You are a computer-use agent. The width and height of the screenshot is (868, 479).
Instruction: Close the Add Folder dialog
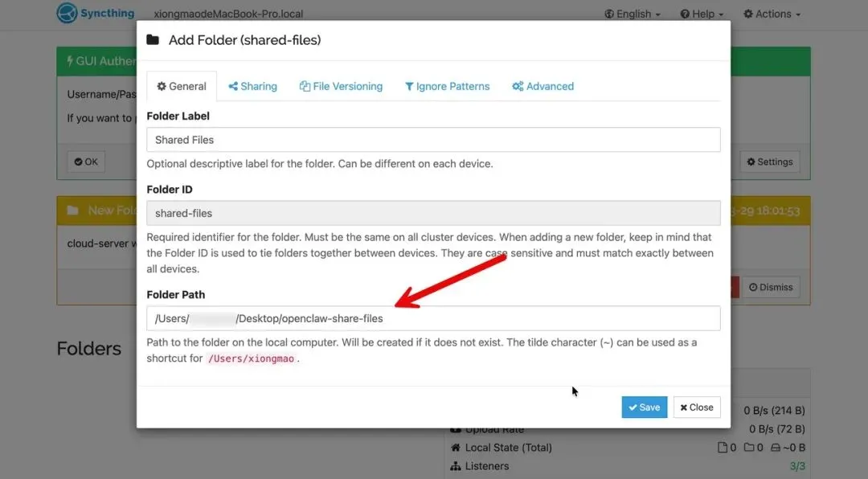click(697, 407)
